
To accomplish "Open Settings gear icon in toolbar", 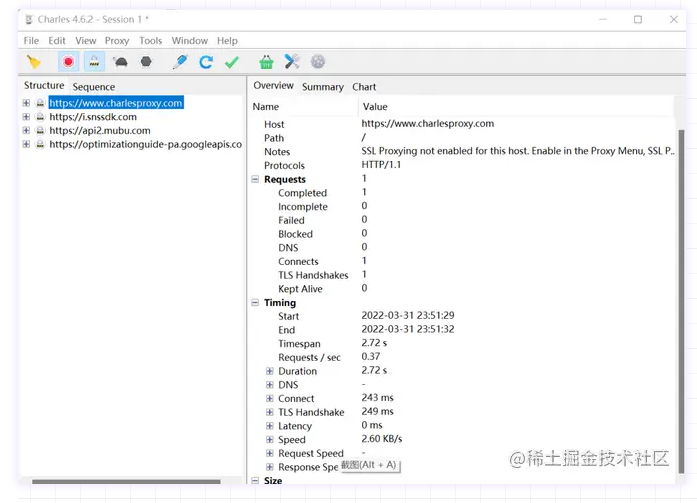I will click(318, 62).
